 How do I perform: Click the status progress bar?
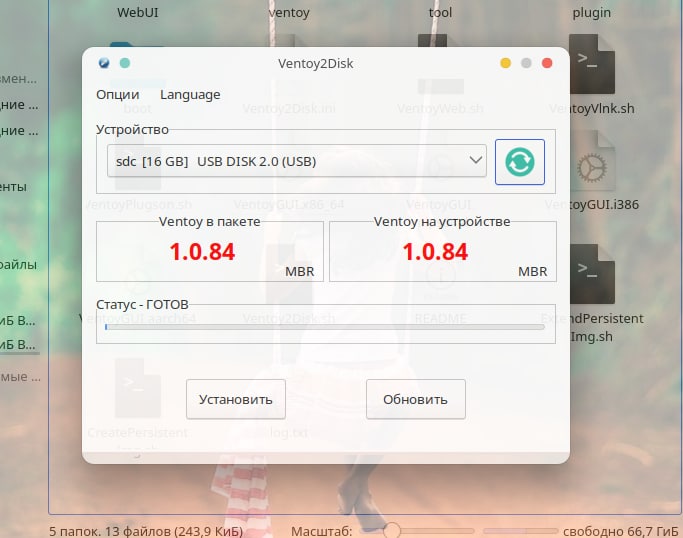click(x=325, y=327)
